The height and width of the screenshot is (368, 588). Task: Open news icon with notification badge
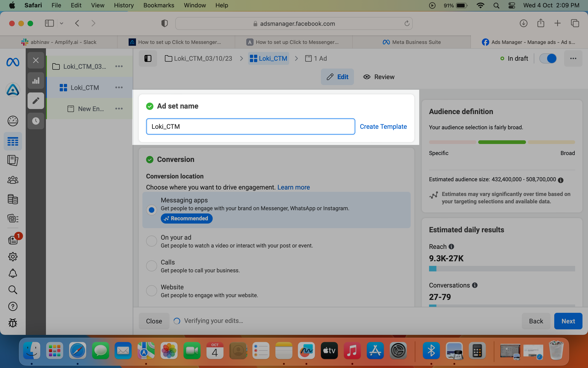[13, 240]
